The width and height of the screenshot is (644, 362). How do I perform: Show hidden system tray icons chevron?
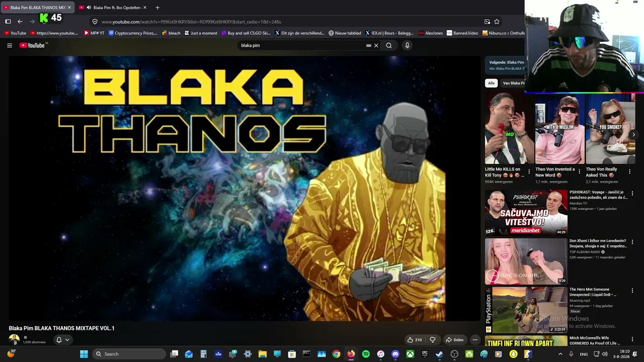(560, 354)
